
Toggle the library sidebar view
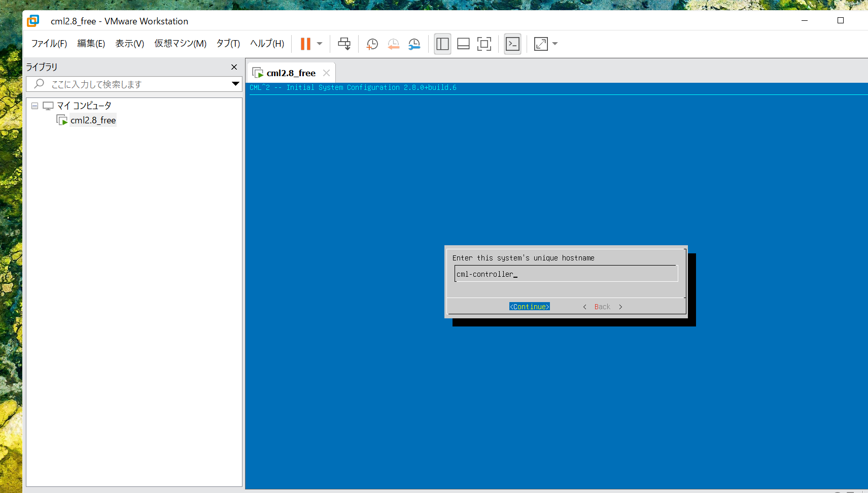[442, 44]
